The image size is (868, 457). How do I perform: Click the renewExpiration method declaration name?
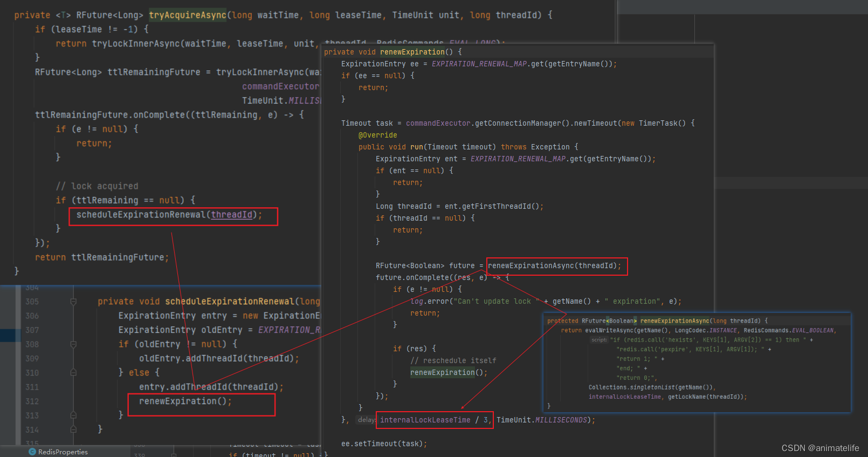coord(412,52)
